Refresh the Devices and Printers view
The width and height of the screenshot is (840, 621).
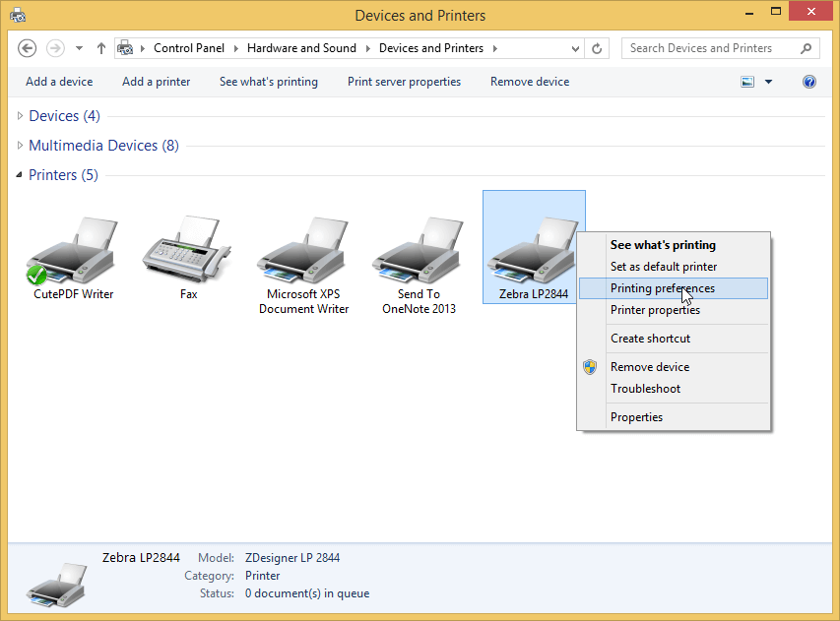(x=597, y=49)
